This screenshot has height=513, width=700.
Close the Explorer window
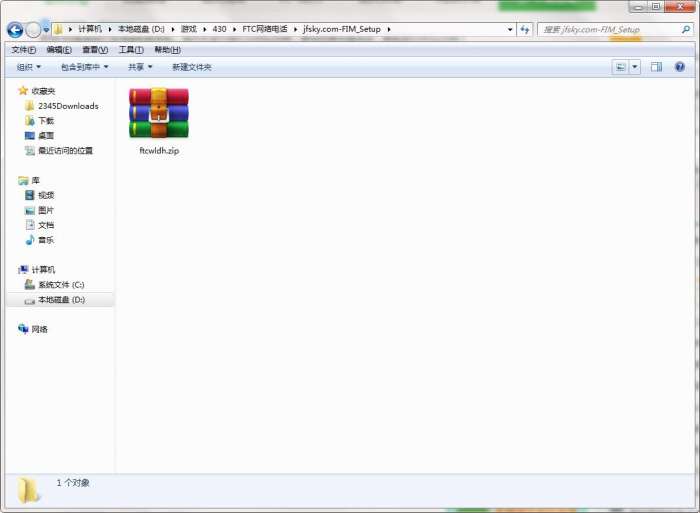pos(680,6)
